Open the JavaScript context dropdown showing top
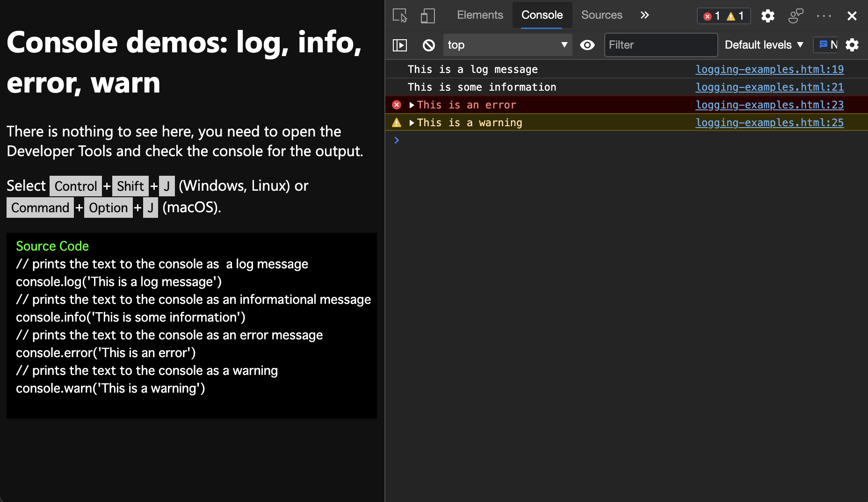868x502 pixels. pos(507,45)
